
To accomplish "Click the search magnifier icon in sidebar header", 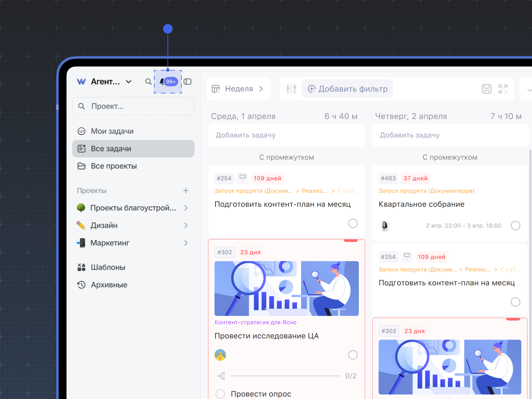I will 148,82.
